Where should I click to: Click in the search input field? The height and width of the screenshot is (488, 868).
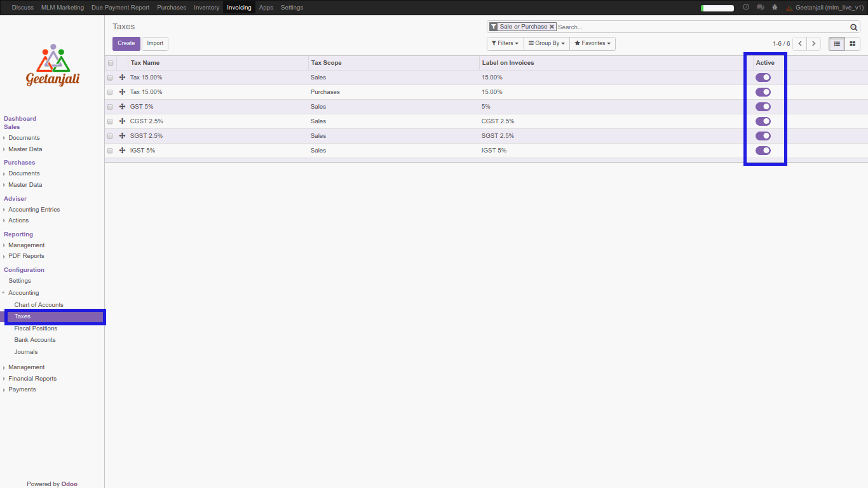(x=699, y=27)
